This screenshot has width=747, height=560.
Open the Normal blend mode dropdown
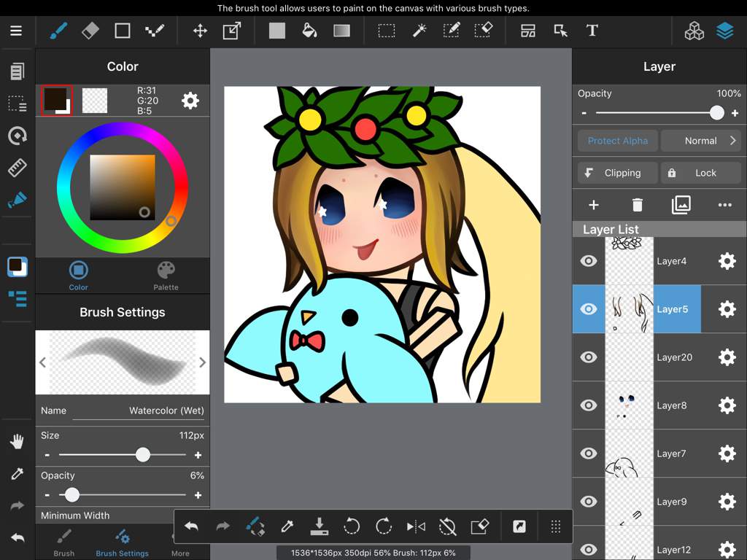(701, 141)
